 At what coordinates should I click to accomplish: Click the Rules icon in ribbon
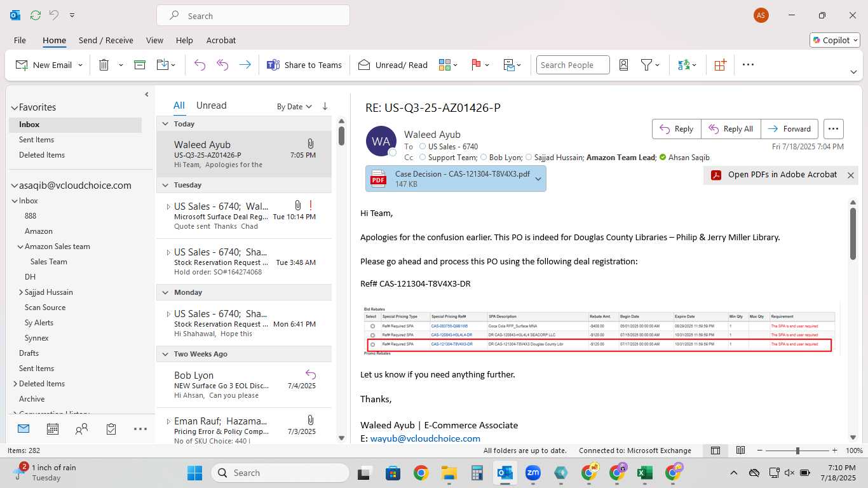tap(508, 65)
